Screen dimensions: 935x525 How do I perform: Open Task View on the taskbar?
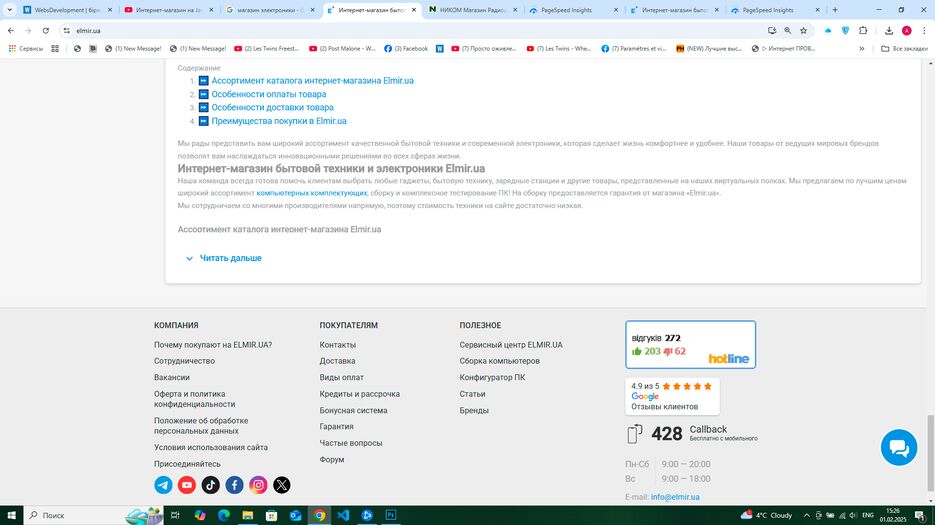(x=175, y=515)
